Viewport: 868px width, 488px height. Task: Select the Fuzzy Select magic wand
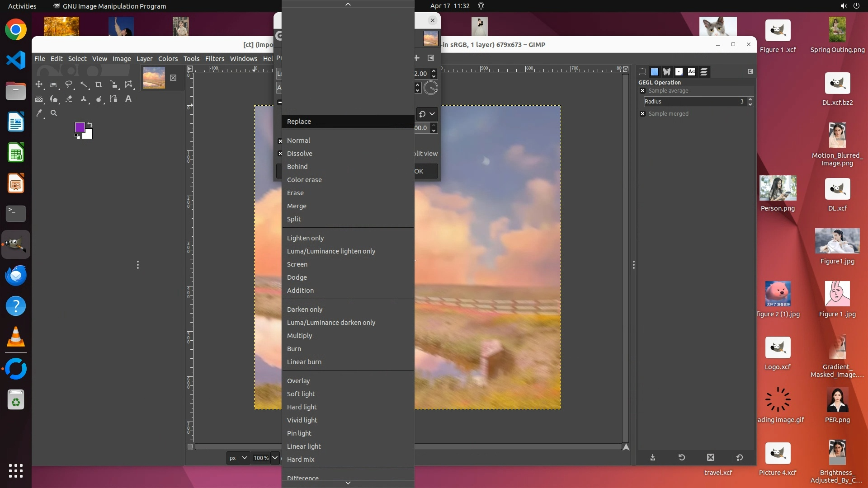click(x=84, y=84)
